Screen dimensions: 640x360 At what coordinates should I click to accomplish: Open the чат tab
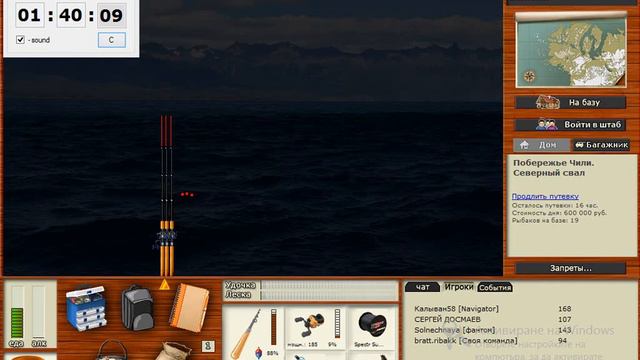422,287
